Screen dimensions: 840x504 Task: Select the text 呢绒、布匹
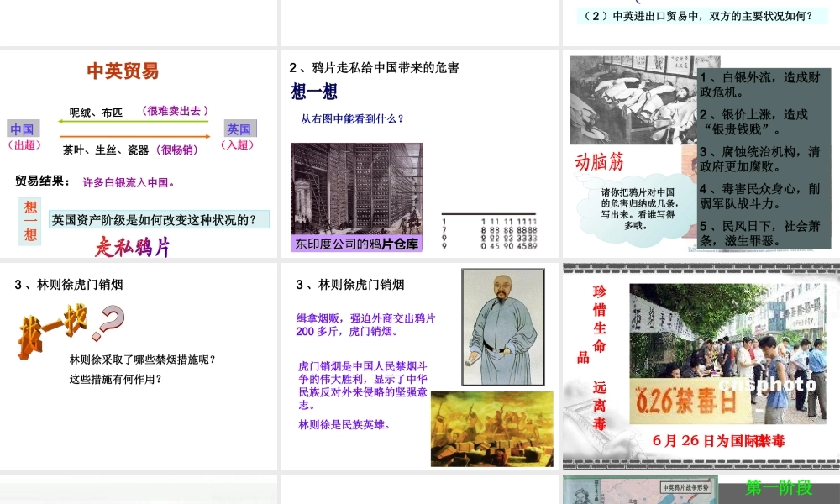[x=96, y=113]
